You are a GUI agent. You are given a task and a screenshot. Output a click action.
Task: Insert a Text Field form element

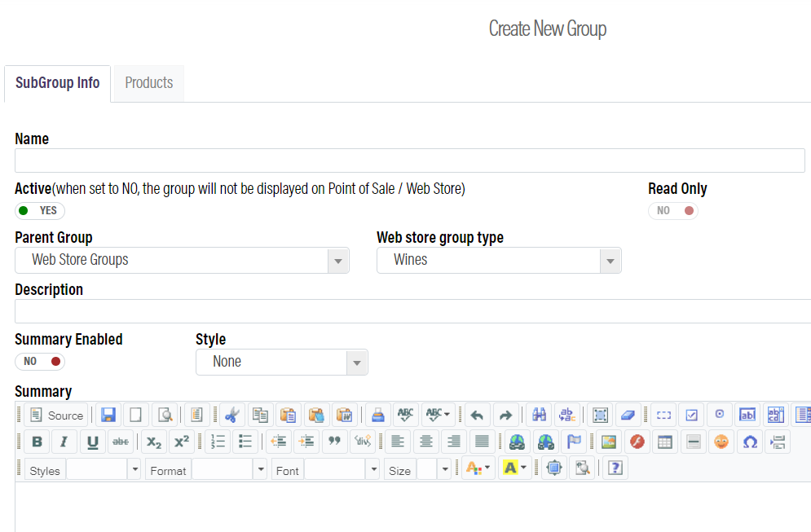click(x=747, y=415)
